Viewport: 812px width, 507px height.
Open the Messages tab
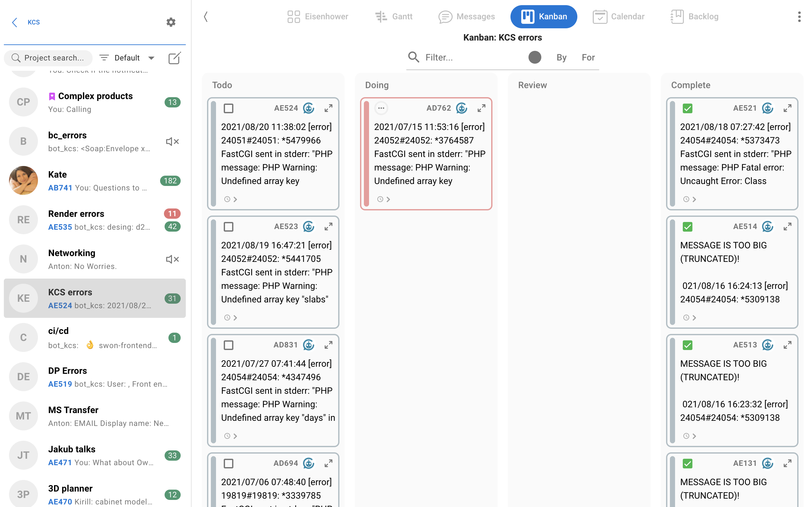coord(466,16)
